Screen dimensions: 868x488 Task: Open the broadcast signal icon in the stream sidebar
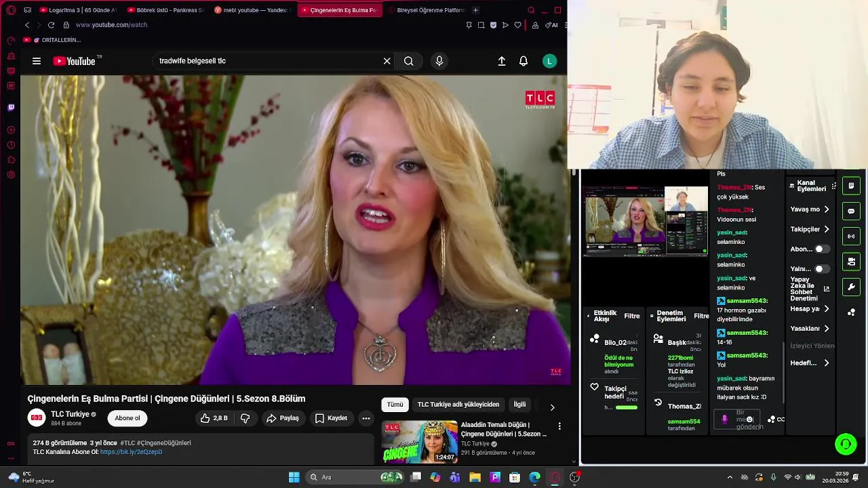851,237
